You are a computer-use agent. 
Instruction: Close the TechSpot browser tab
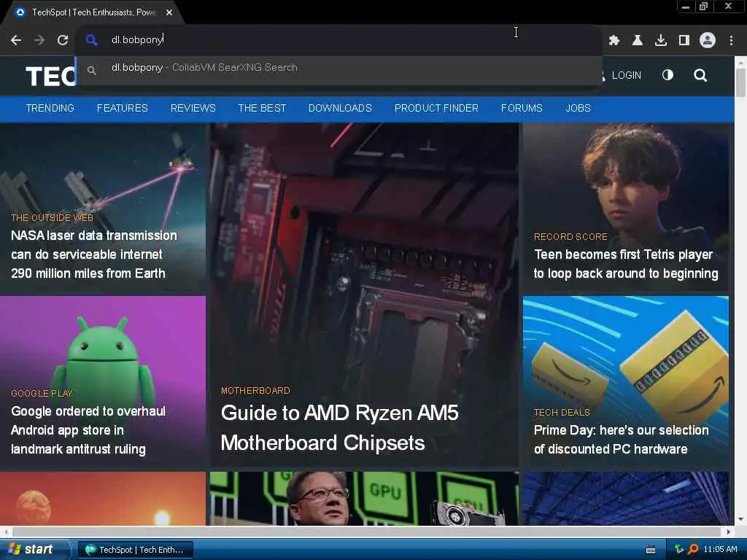(x=169, y=12)
